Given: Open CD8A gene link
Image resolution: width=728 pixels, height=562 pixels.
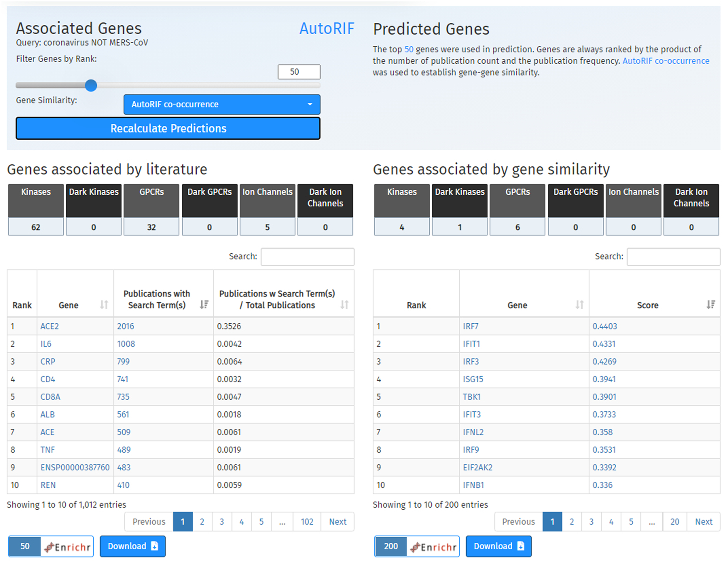Looking at the screenshot, I should click(50, 397).
